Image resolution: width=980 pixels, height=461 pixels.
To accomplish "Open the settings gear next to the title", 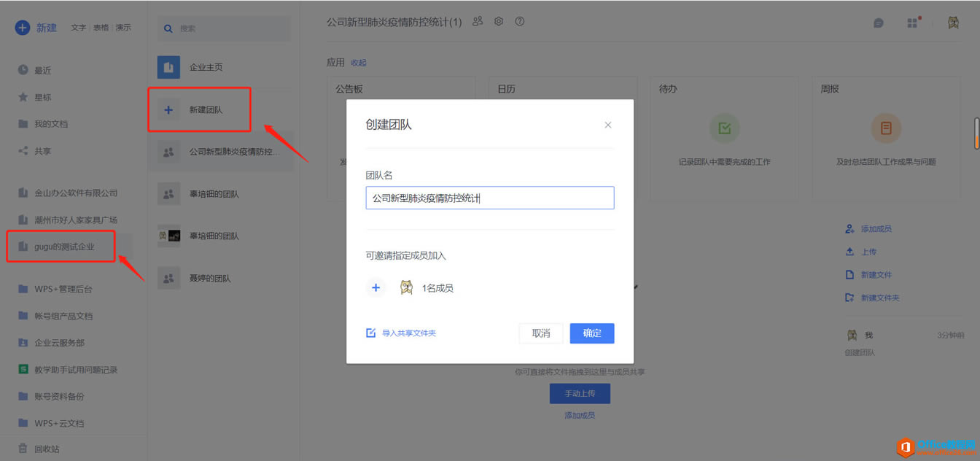I will pos(499,22).
